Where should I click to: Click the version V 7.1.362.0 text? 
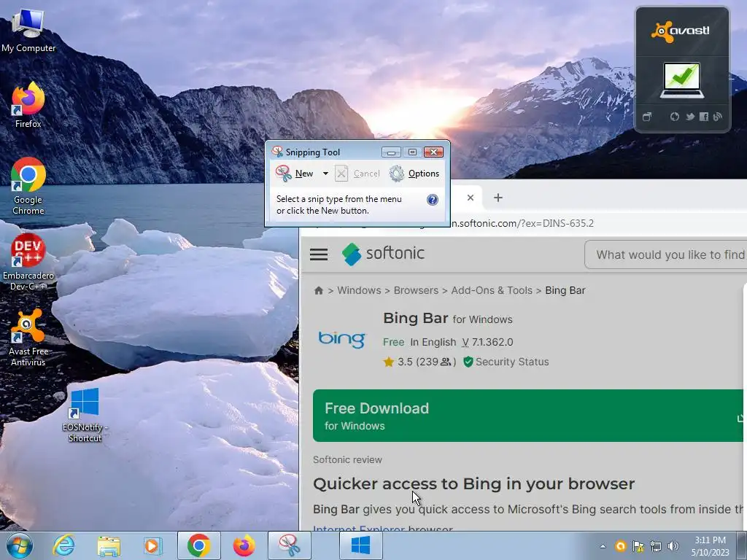487,343
